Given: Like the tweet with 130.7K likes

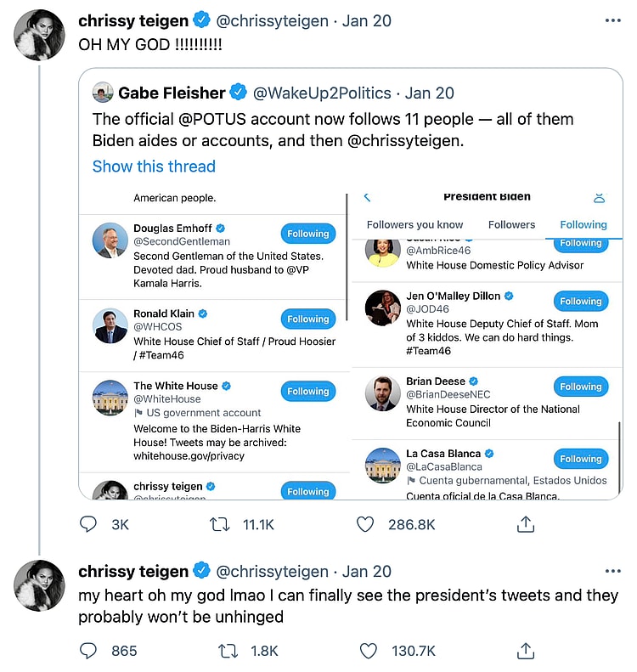Looking at the screenshot, I should tap(368, 651).
